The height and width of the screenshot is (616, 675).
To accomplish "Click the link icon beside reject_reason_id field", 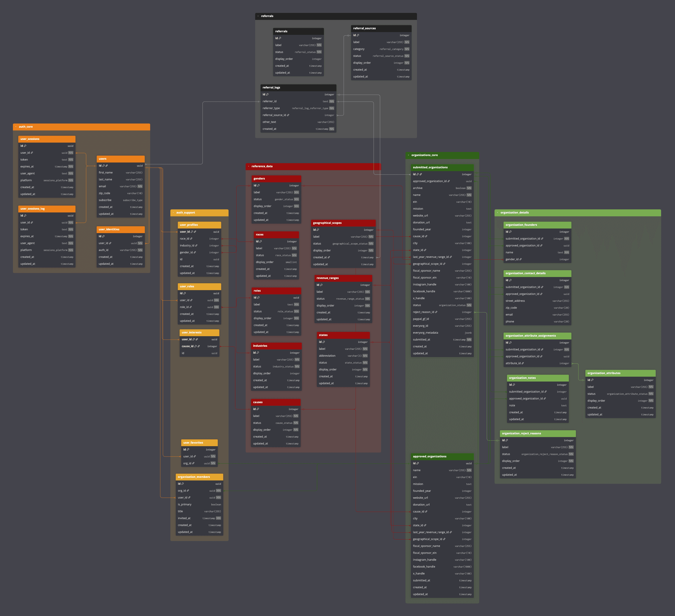I will coord(436,312).
